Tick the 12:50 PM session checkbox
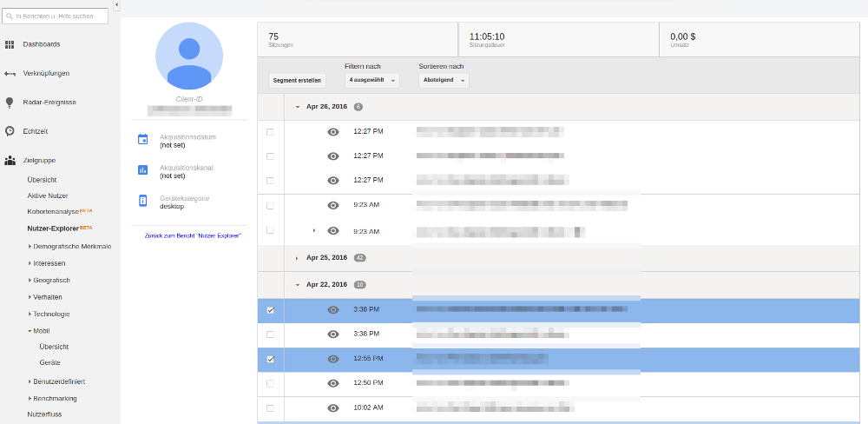This screenshot has width=868, height=424. coord(270,383)
